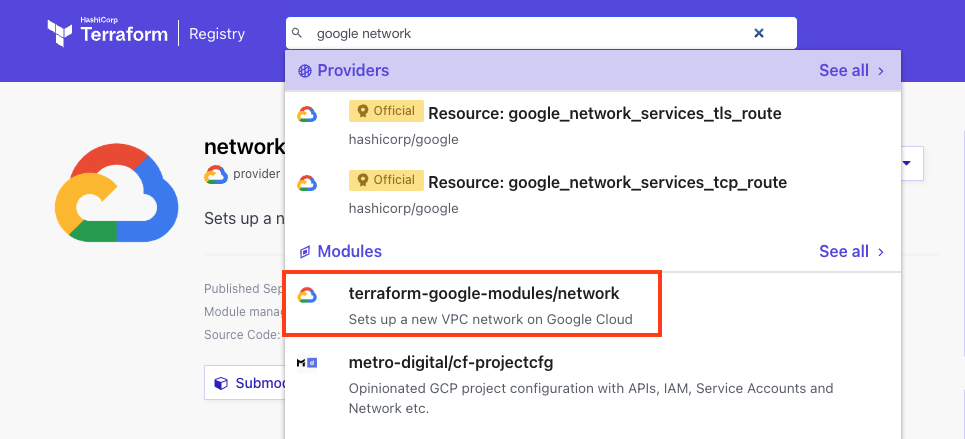Click 'Sets up a new VPC network' description

491,320
